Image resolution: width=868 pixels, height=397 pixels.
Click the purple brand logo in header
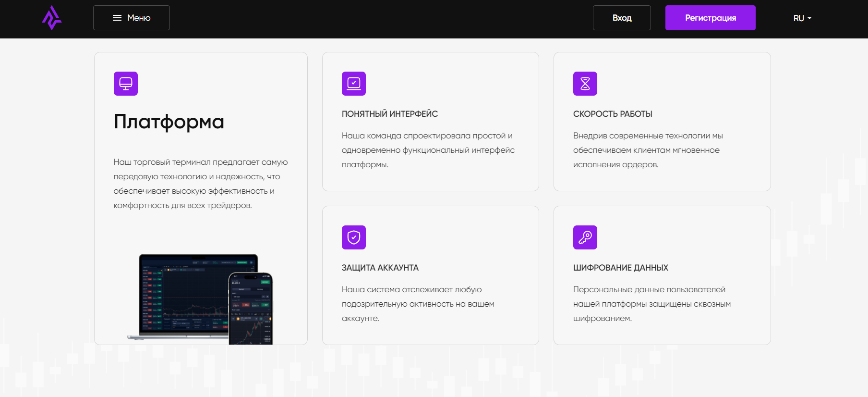point(52,18)
